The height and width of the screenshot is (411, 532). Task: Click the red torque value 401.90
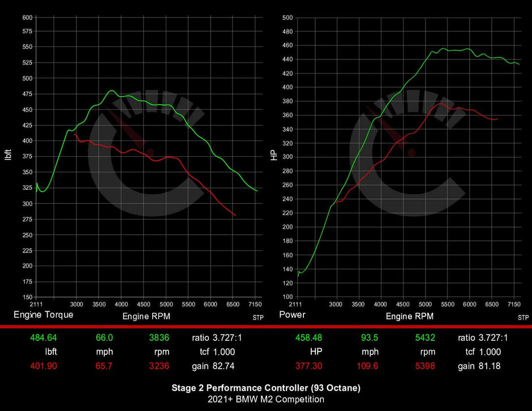point(44,366)
